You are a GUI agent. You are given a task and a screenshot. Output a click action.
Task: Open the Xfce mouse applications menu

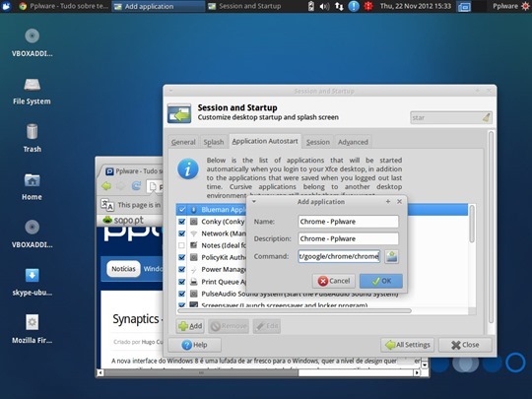click(x=6, y=6)
